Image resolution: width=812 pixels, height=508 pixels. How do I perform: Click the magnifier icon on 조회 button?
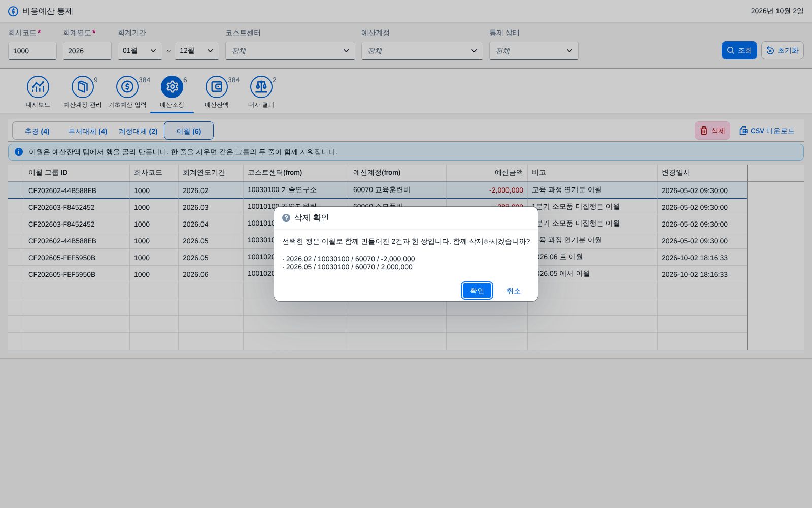pyautogui.click(x=731, y=50)
